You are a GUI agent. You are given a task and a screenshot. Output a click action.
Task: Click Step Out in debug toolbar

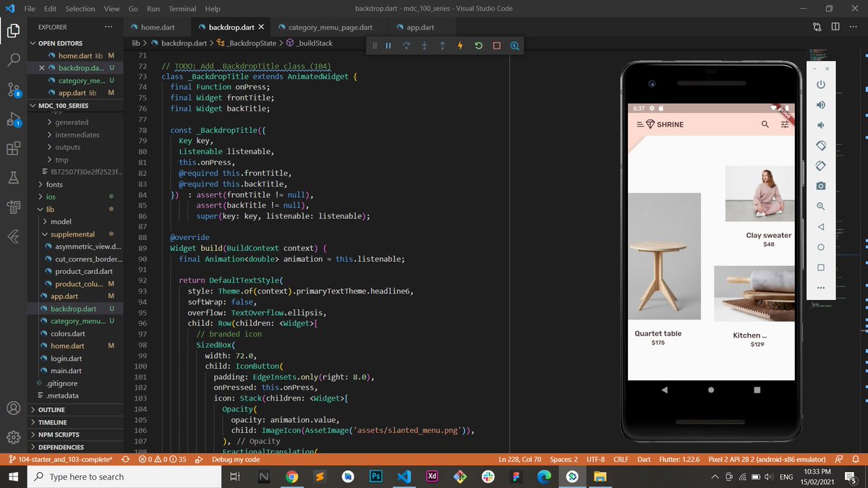[x=443, y=46]
